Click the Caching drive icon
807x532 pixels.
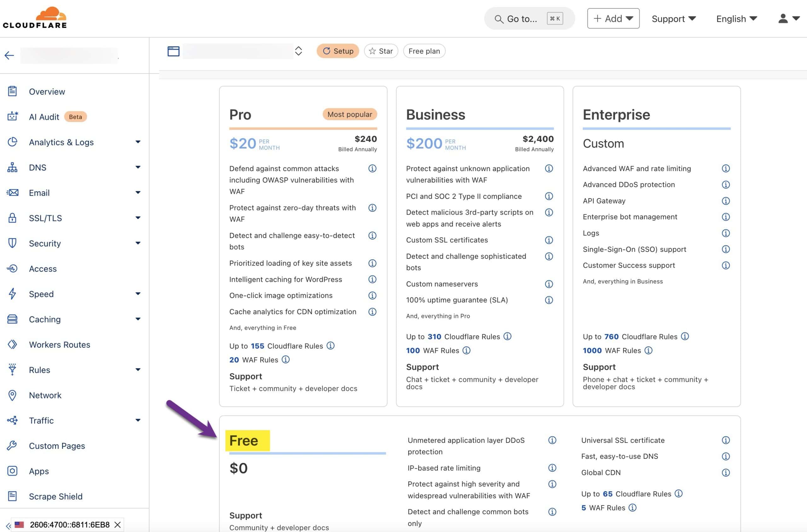point(12,319)
